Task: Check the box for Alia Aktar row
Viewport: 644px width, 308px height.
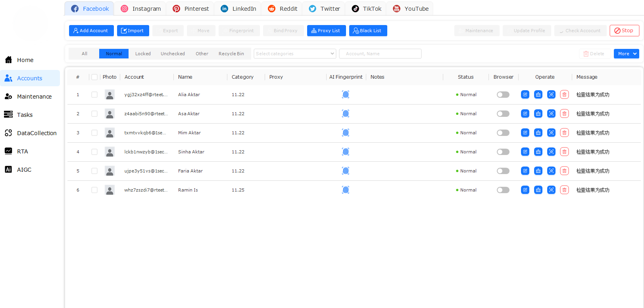Action: click(94, 95)
